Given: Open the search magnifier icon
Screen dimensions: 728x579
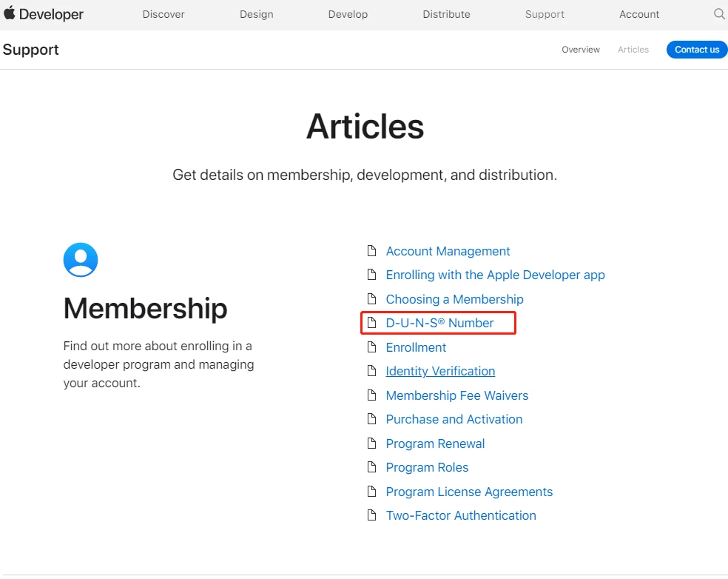Looking at the screenshot, I should [x=719, y=14].
